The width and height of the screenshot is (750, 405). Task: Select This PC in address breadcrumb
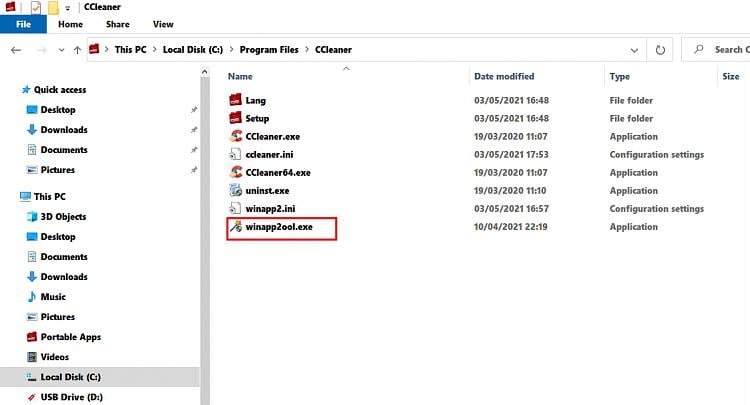tap(131, 50)
